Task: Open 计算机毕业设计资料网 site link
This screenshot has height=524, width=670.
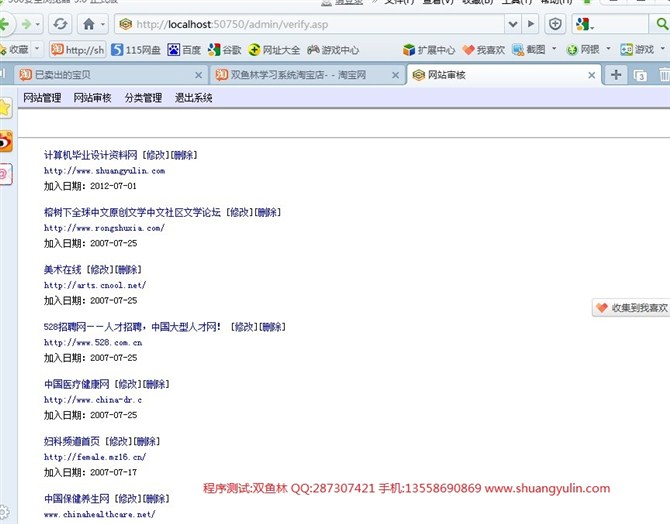Action: pos(91,155)
